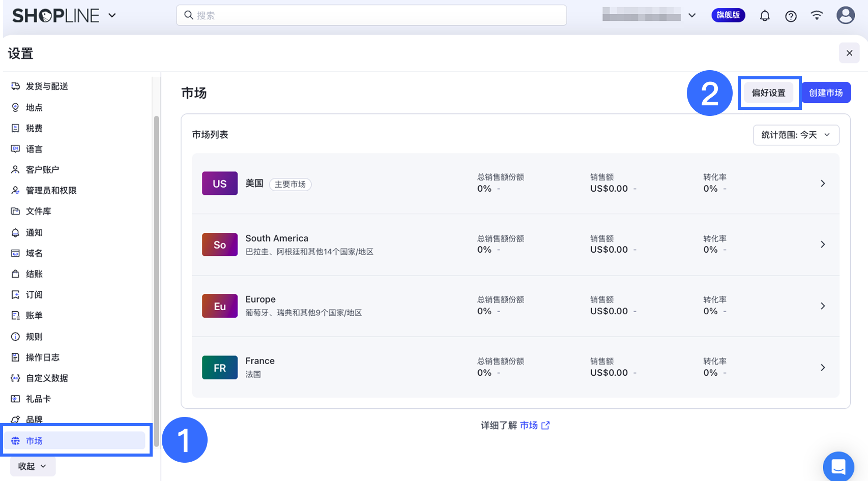Image resolution: width=868 pixels, height=481 pixels.
Task: Select 市场 in the settings sidebar
Action: [x=35, y=441]
